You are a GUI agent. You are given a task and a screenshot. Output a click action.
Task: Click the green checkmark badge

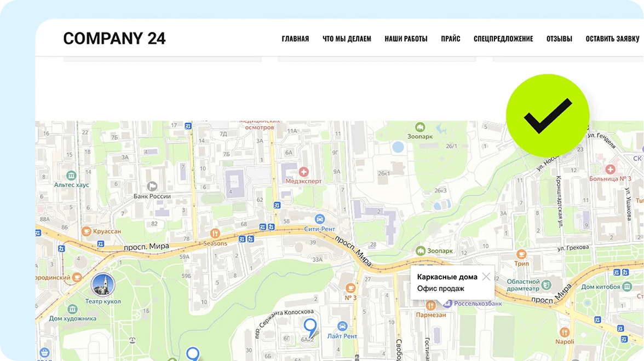[x=547, y=115]
